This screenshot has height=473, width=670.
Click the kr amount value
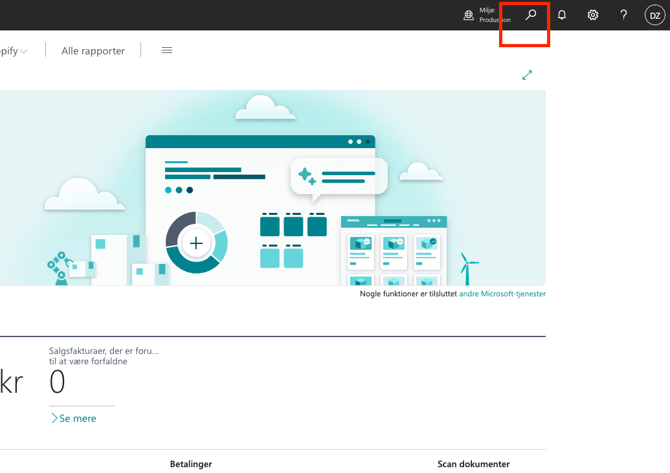point(11,382)
